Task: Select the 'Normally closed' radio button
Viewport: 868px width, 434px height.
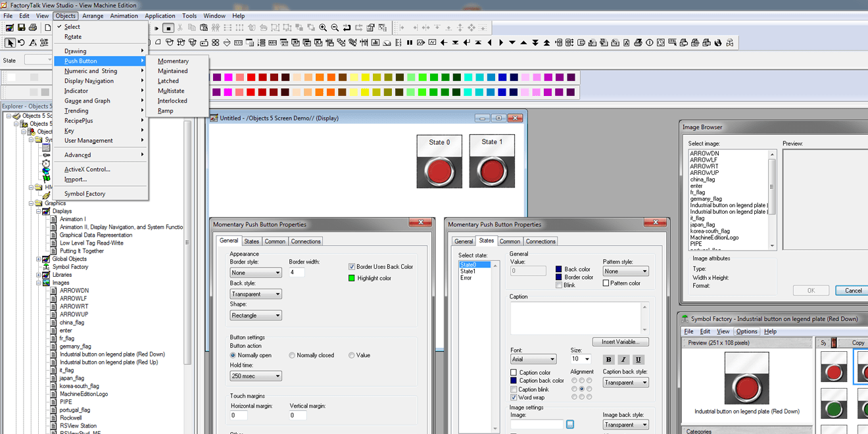Action: pos(291,355)
